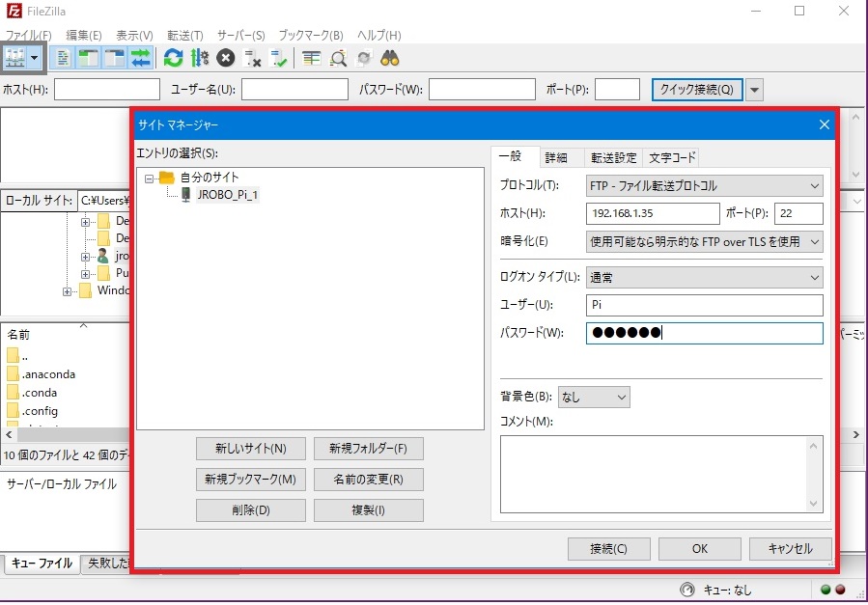868x605 pixels.
Task: Toggle directory comparison magnifier icon
Action: coord(338,58)
